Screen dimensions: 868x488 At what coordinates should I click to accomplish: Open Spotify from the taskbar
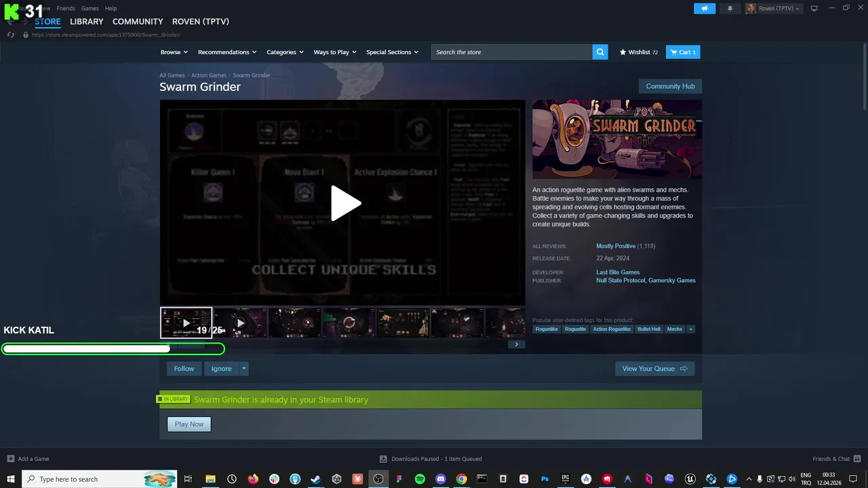420,479
